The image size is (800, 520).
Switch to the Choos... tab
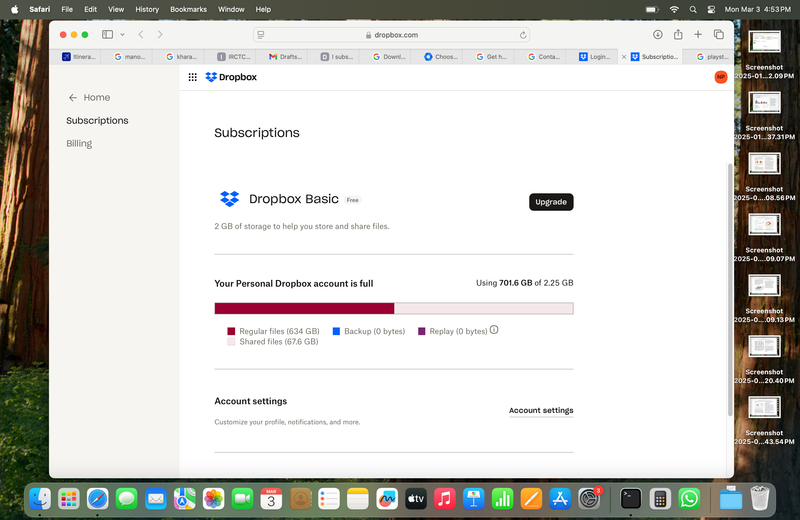tap(441, 57)
